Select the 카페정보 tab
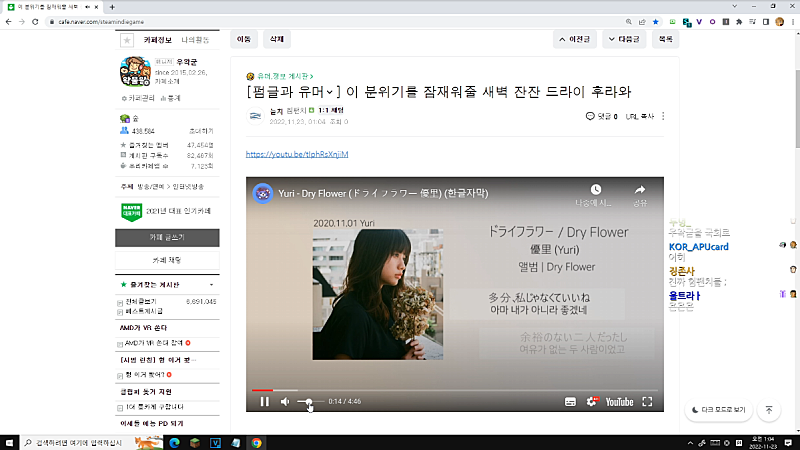 pos(159,40)
